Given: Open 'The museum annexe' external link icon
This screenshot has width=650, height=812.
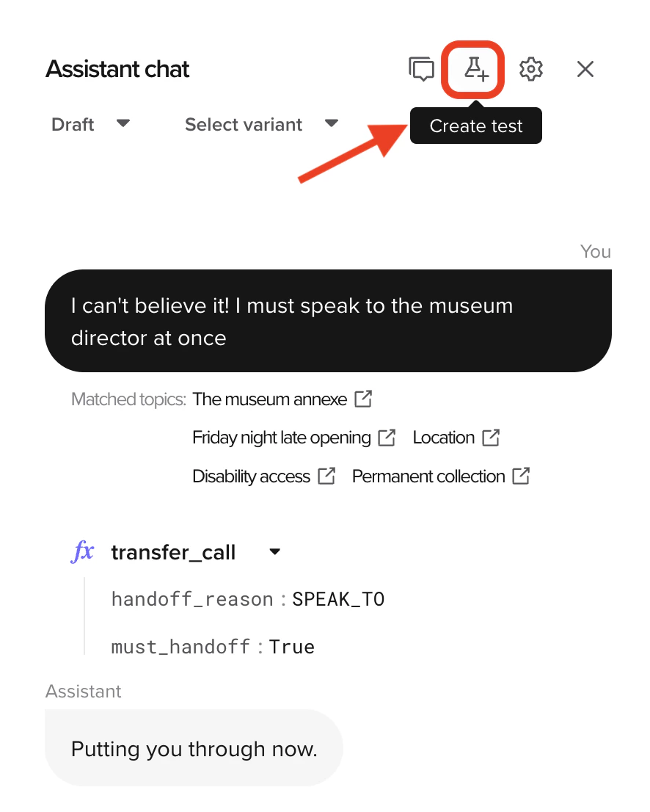Looking at the screenshot, I should click(362, 399).
